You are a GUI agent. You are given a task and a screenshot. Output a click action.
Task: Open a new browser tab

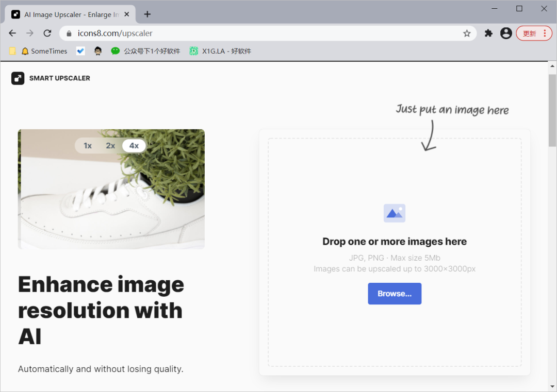click(x=148, y=14)
